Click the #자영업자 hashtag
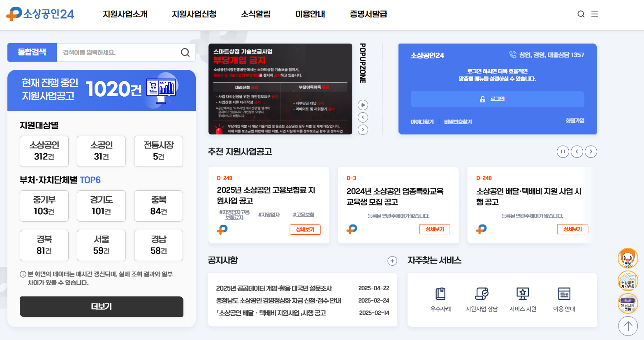The width and height of the screenshot is (644, 340). 269,215
